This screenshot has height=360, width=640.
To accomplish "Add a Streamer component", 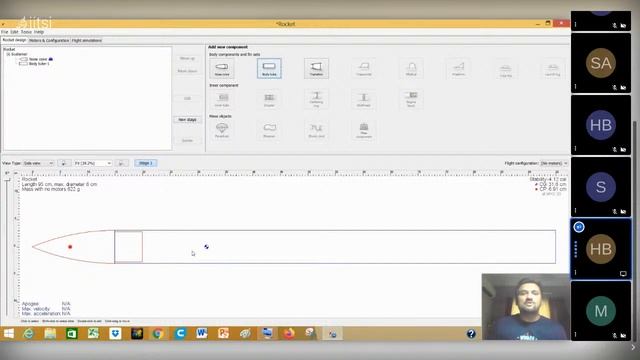I will (269, 130).
